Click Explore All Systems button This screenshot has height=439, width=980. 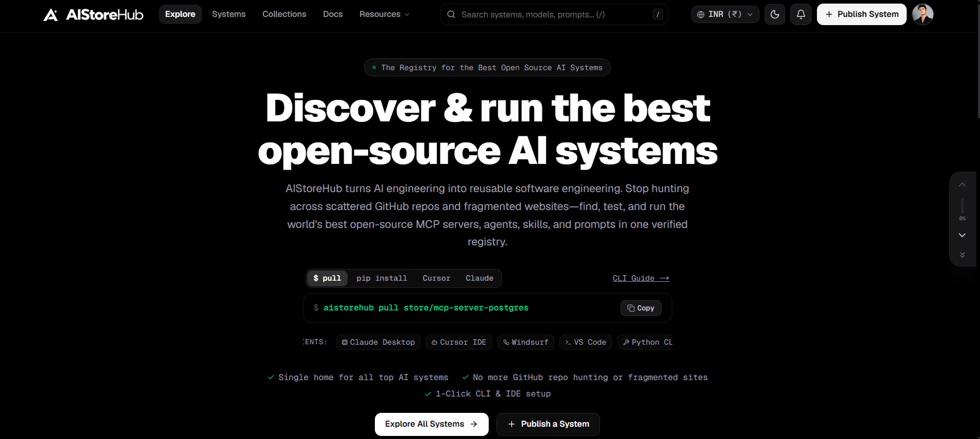(x=432, y=424)
